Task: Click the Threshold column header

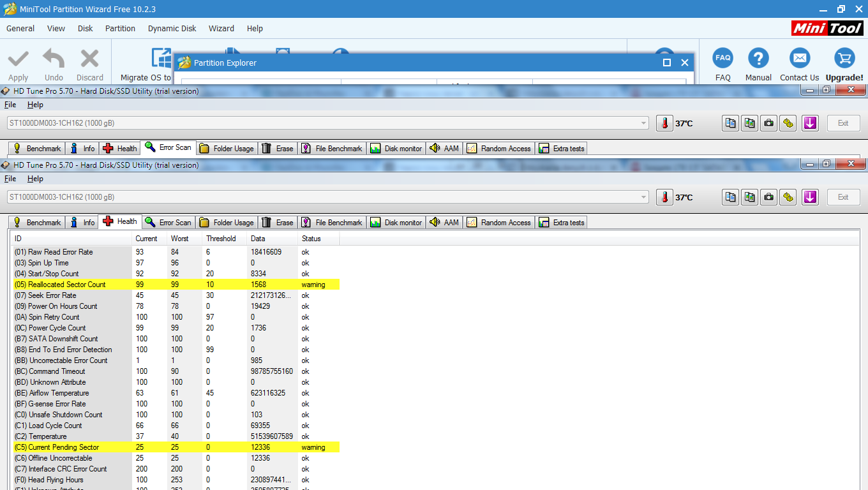Action: click(x=224, y=239)
